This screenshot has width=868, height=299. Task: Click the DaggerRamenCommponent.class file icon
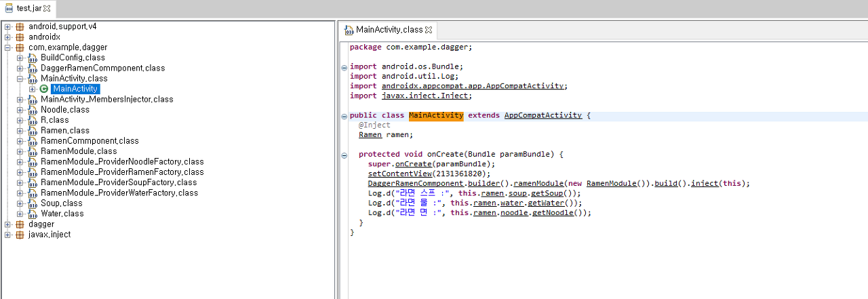click(x=33, y=68)
